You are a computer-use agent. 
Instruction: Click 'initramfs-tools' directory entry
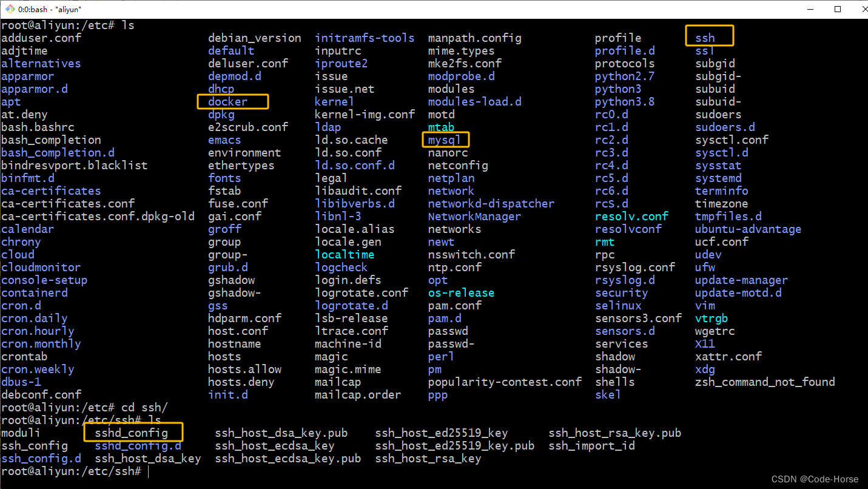[x=365, y=38]
